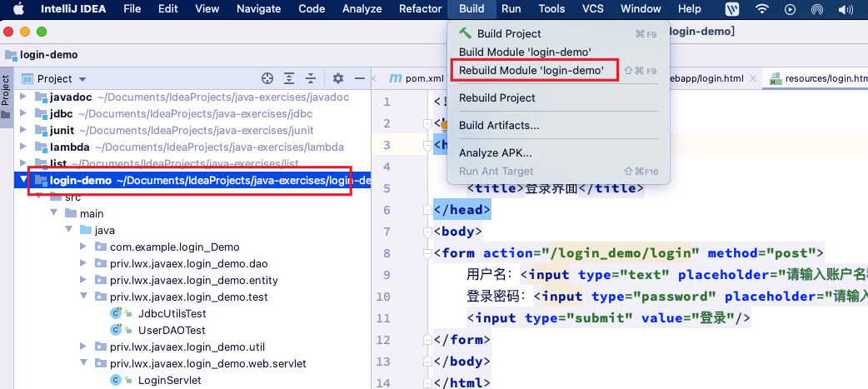Collapse the login-demo module node
Viewport: 868px width, 389px height.
[x=23, y=180]
